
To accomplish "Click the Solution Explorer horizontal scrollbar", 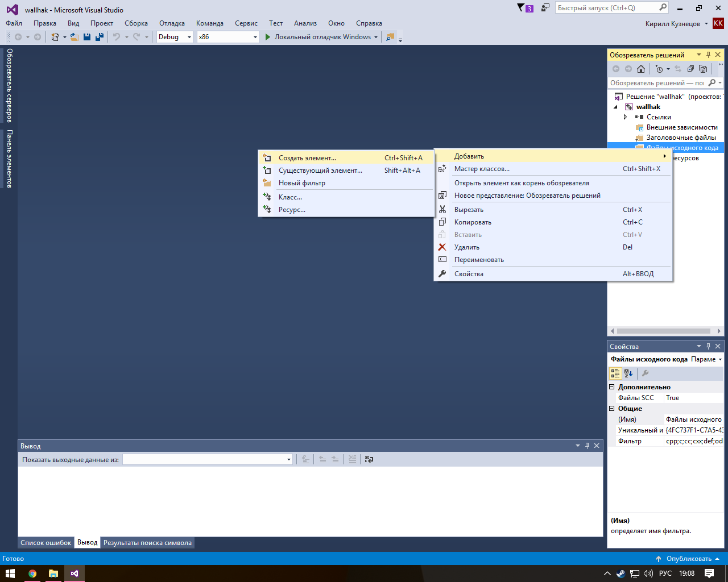I will tap(664, 331).
